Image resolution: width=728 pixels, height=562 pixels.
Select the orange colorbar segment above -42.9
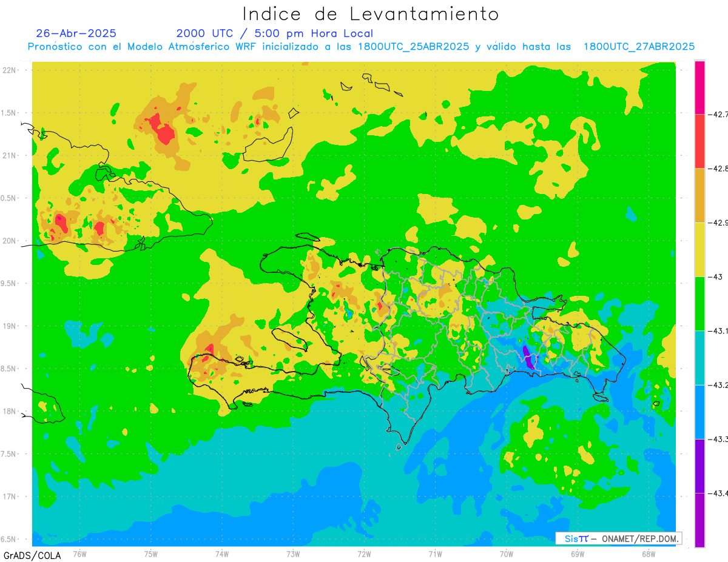click(x=699, y=195)
